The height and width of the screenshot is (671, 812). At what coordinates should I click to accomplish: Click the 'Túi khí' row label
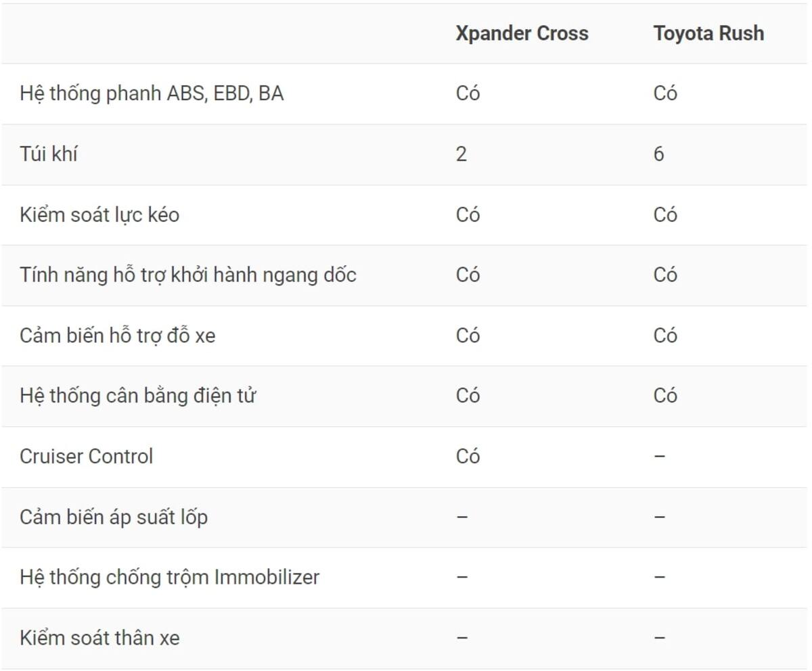pos(49,154)
